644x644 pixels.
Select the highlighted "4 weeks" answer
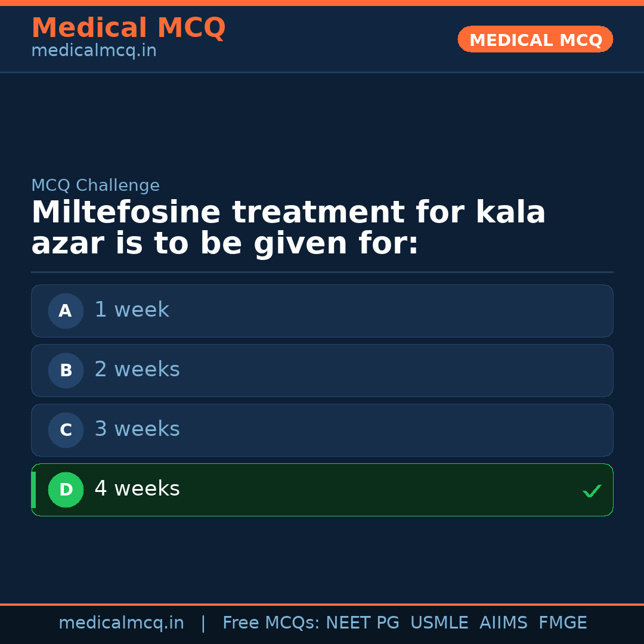click(322, 490)
